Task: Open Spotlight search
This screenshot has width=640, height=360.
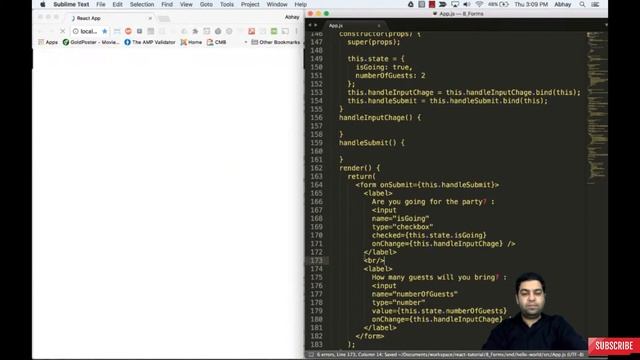Action: tap(582, 4)
